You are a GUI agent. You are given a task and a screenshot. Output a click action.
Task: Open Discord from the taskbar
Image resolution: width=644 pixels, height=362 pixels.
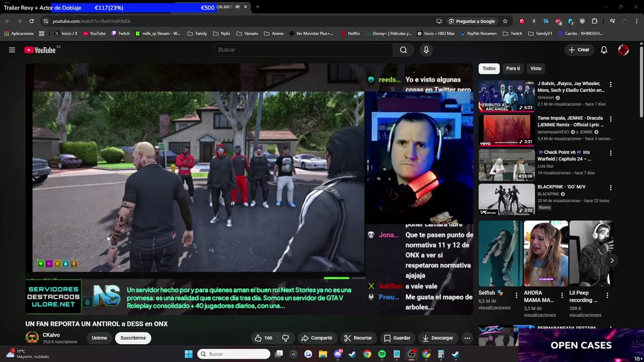338,354
